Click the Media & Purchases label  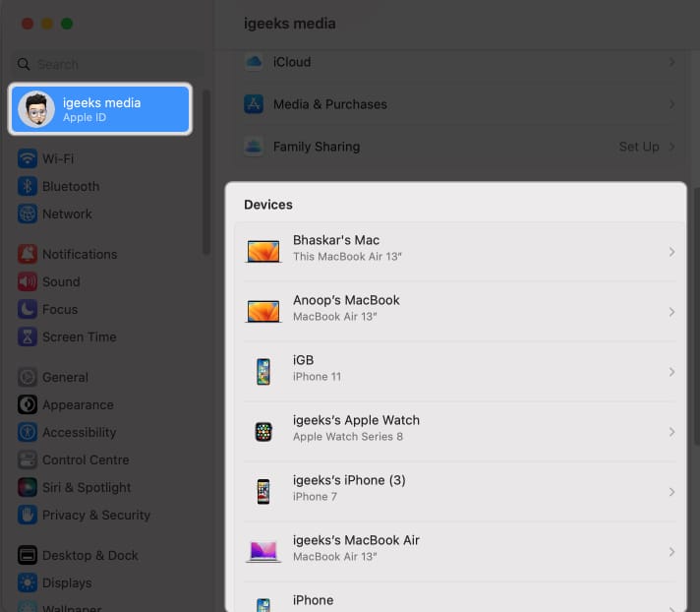click(330, 104)
